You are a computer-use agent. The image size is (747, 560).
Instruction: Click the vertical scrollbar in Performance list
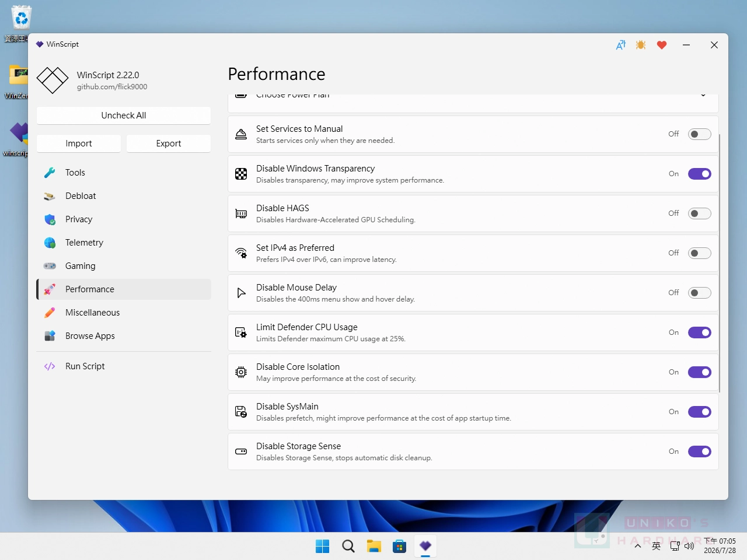pyautogui.click(x=720, y=262)
